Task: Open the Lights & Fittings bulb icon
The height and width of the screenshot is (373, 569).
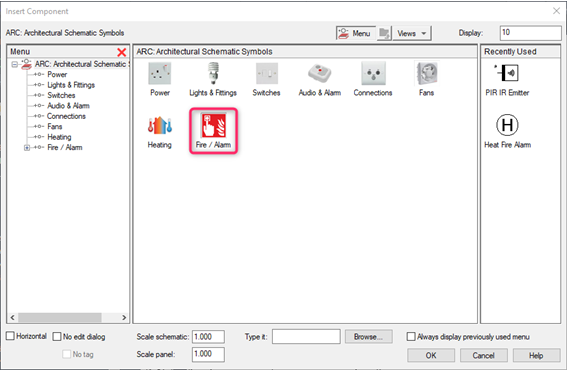Action: point(213,74)
